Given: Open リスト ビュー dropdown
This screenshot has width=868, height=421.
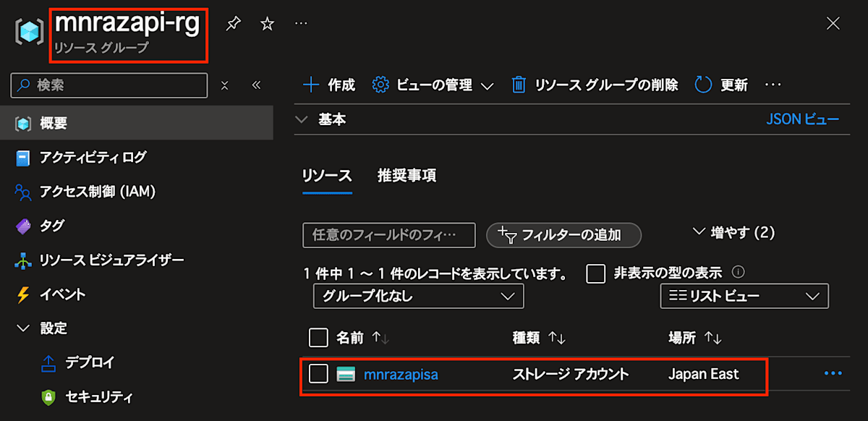Looking at the screenshot, I should coord(744,296).
